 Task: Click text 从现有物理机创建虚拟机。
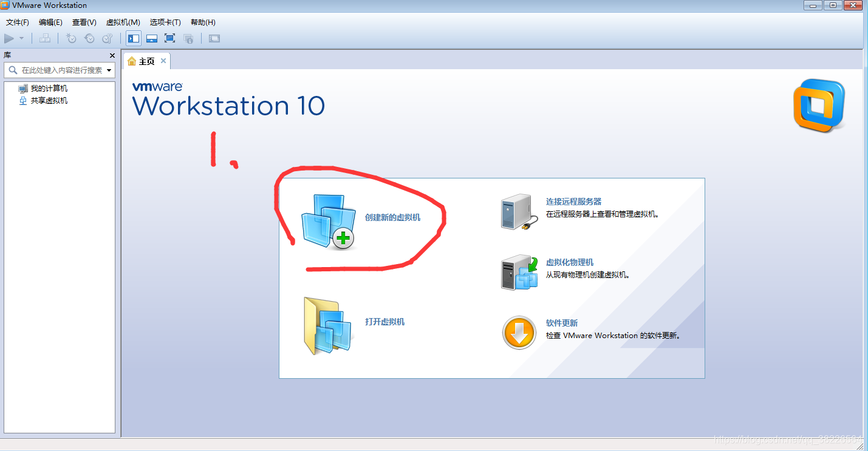pyautogui.click(x=588, y=275)
